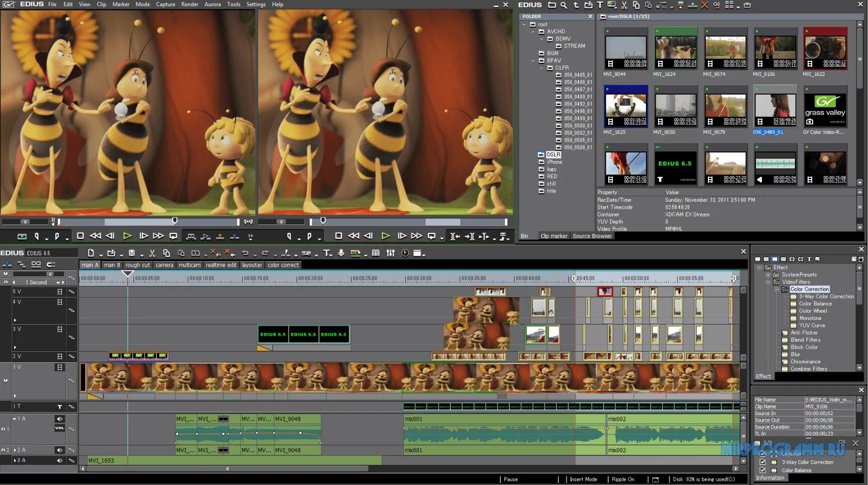The height and width of the screenshot is (485, 868).
Task: Collapse the BPAV folder in bin tree
Action: click(x=533, y=60)
